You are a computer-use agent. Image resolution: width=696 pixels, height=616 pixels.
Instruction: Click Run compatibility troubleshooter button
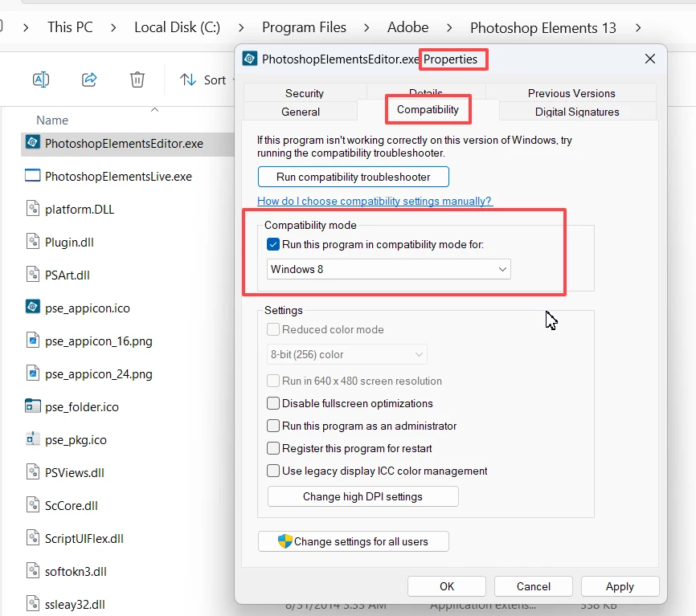(354, 177)
